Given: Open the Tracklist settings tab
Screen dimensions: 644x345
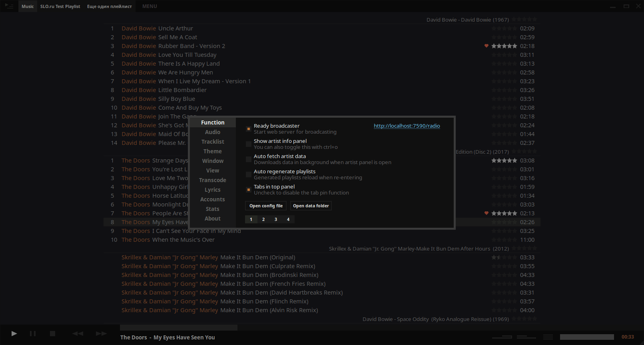Looking at the screenshot, I should coord(213,142).
